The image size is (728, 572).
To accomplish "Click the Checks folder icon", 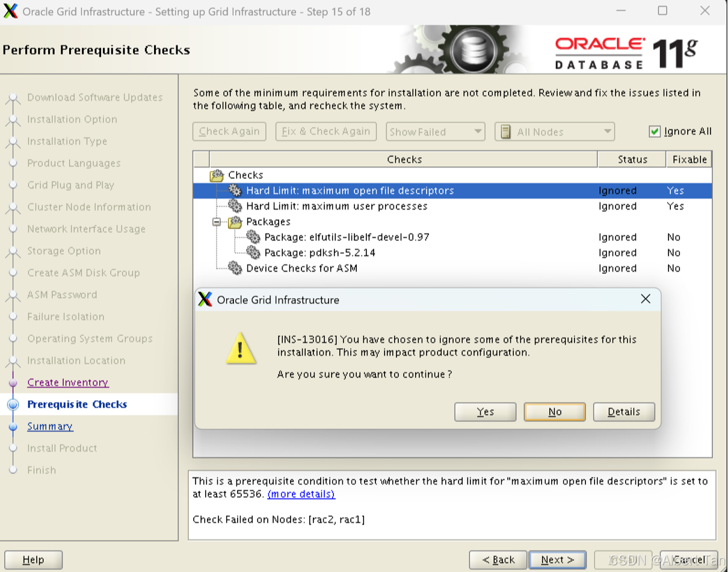I will point(217,176).
